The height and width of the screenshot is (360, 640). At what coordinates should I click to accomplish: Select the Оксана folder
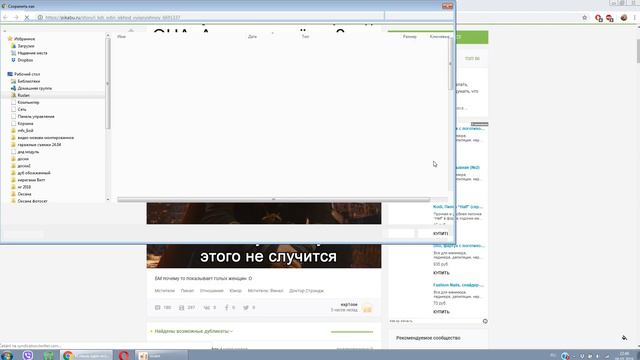click(x=24, y=194)
